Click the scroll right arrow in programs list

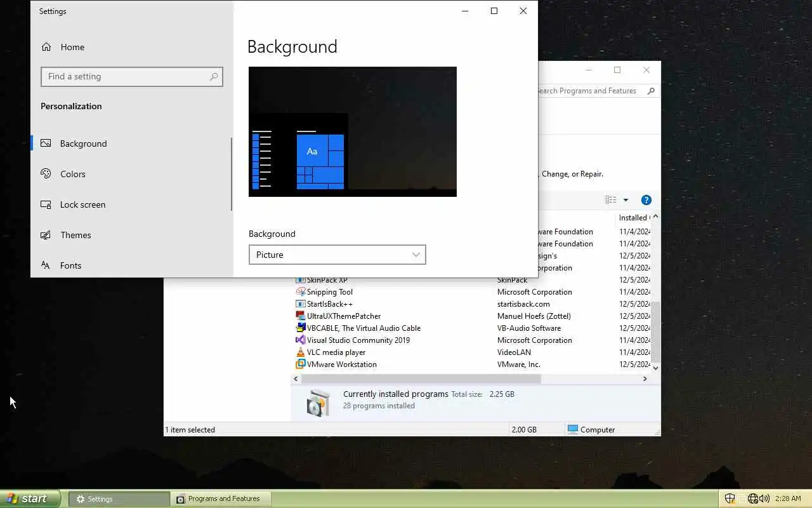[645, 379]
